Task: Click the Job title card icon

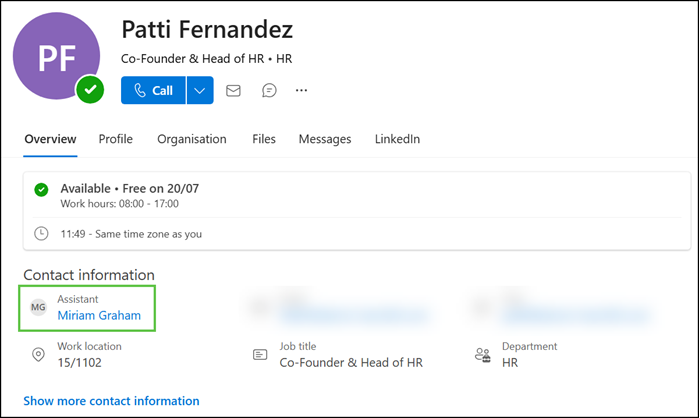Action: [x=260, y=355]
